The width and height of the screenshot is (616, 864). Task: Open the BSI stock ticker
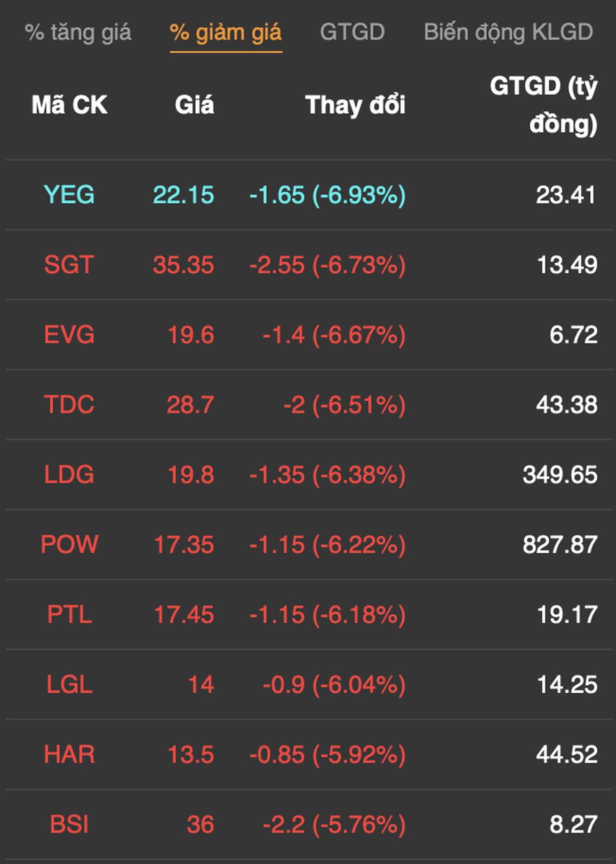pyautogui.click(x=69, y=824)
